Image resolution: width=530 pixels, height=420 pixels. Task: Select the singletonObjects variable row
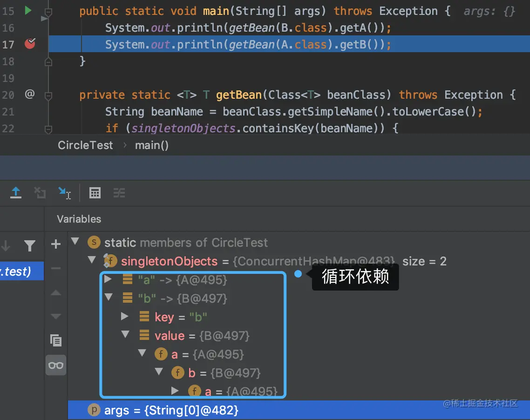click(x=299, y=261)
